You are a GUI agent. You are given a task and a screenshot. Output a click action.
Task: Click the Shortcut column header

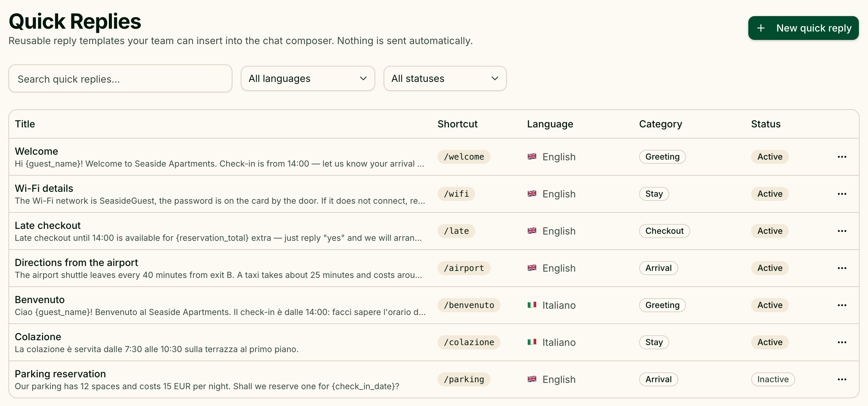457,124
